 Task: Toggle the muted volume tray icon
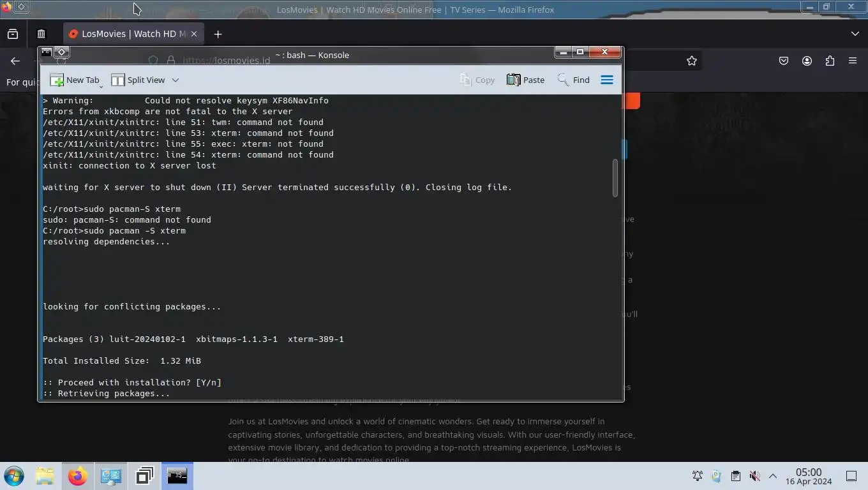[x=754, y=476]
